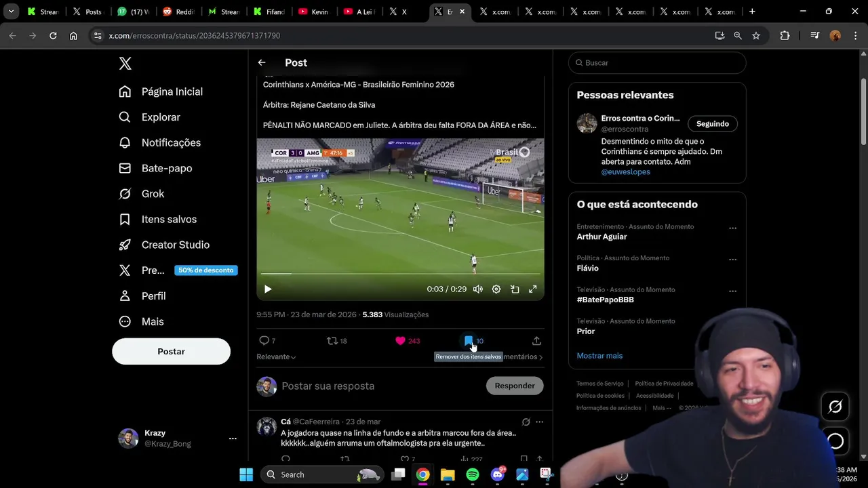
Task: Open Creator Studio in the sidebar
Action: (163, 245)
